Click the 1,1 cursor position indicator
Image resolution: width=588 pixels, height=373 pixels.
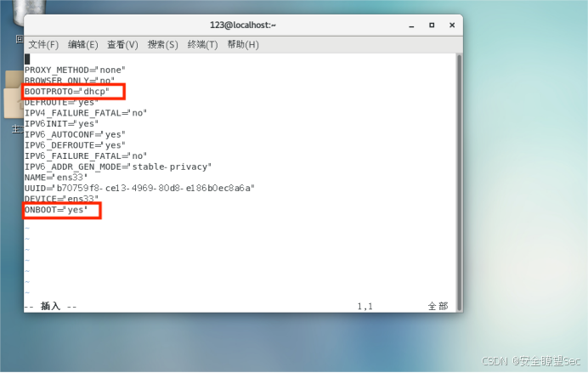tap(365, 307)
